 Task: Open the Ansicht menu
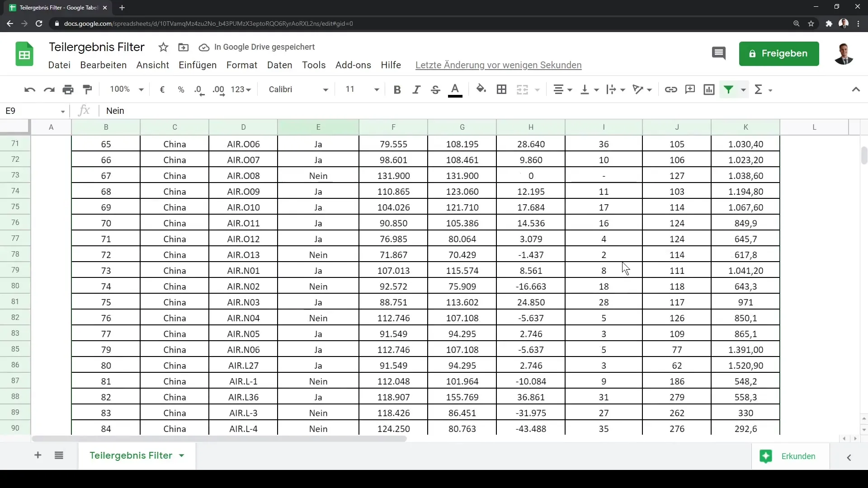coord(153,65)
